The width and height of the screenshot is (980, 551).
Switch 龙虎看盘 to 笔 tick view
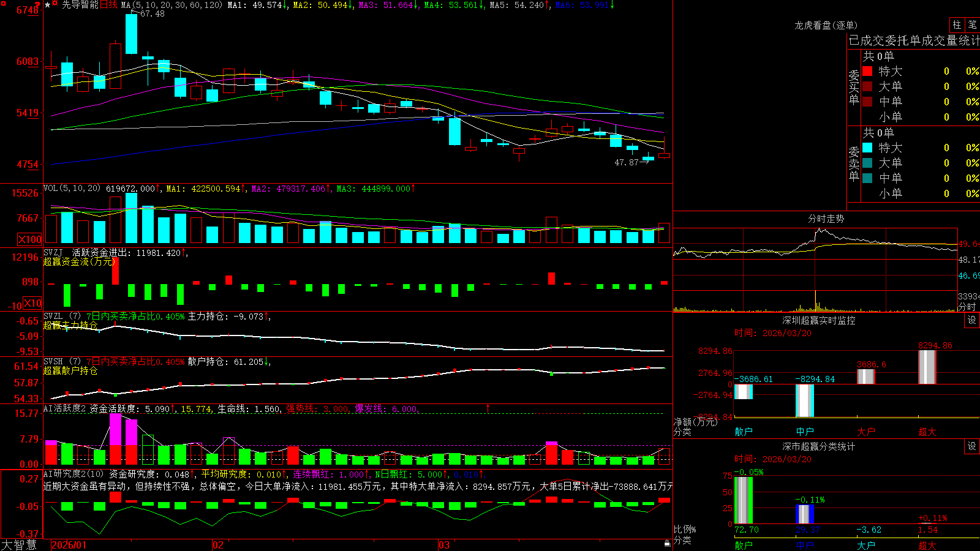tap(972, 25)
